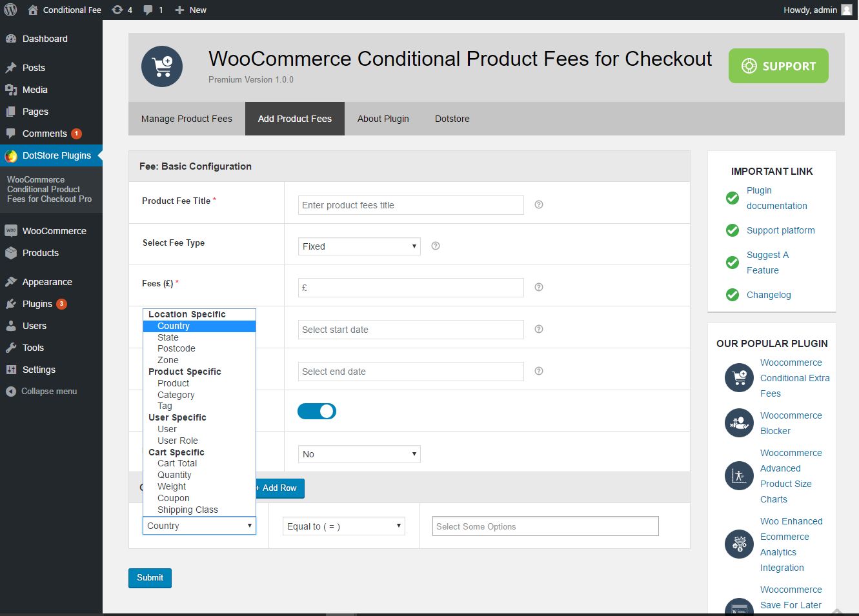Click the Select start date field
Screen dimensions: 859x616
tap(411, 330)
